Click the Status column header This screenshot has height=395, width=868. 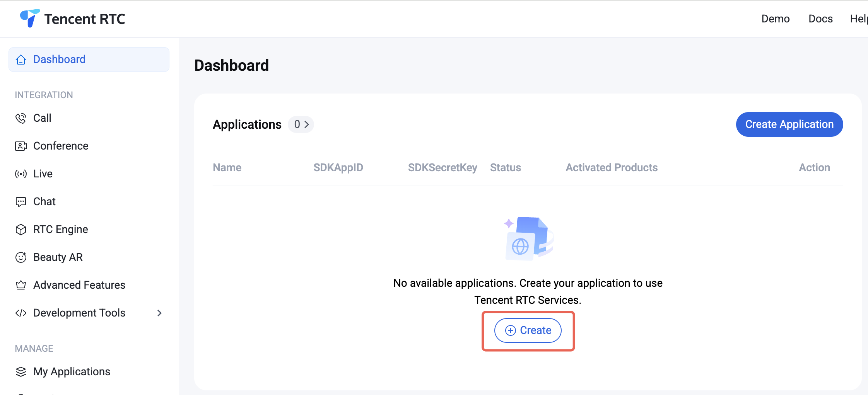click(x=506, y=168)
